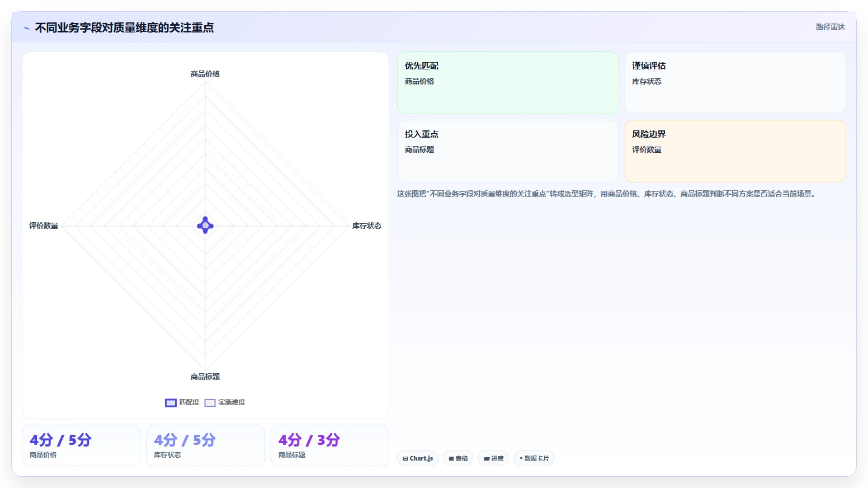Click the 匹配度 legend label
Viewport: 868px width, 488px height.
[x=189, y=402]
